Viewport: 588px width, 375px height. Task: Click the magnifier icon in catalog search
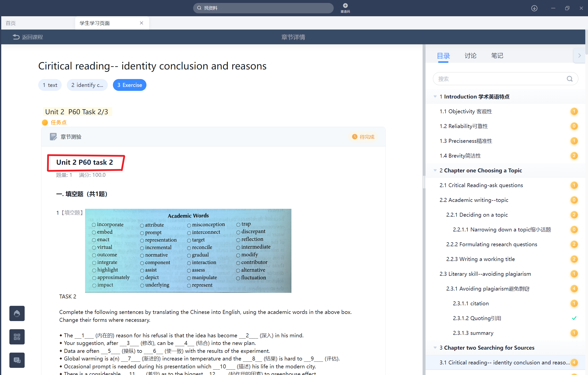point(570,79)
